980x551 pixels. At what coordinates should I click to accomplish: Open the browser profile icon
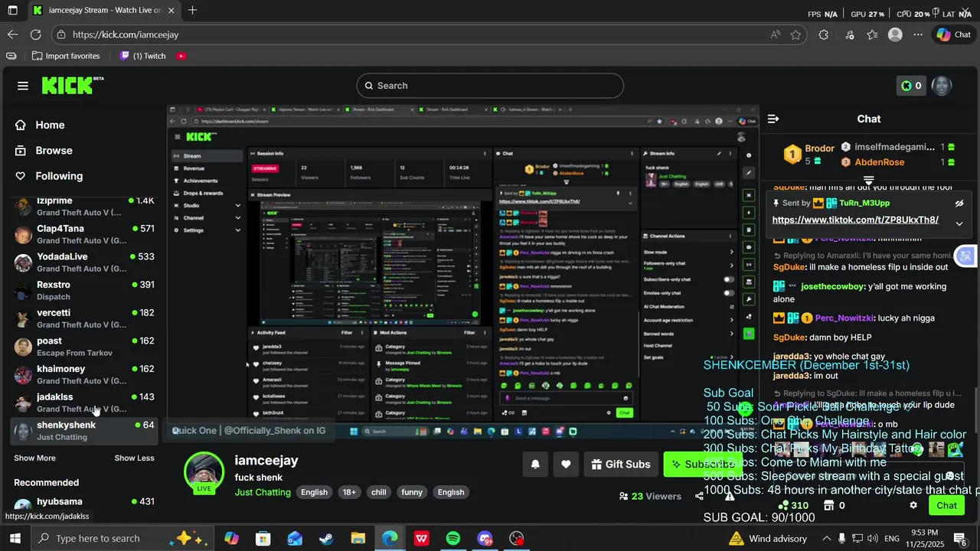[895, 34]
